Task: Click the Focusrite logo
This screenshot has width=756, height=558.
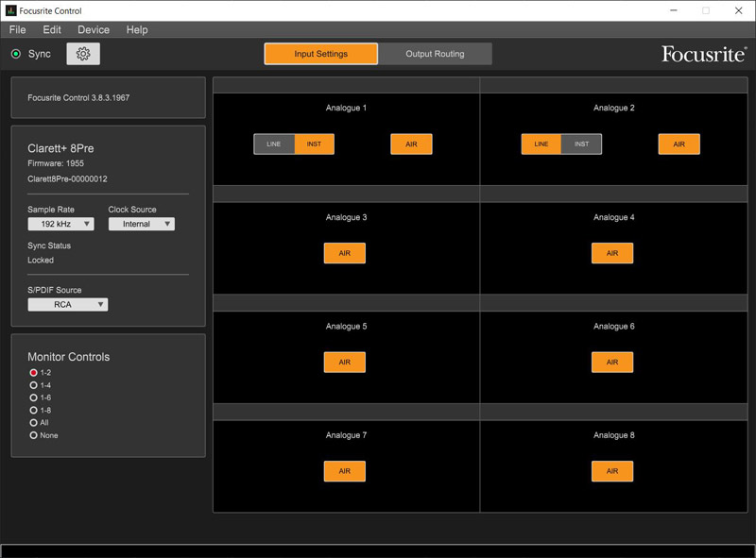Action: [x=703, y=54]
